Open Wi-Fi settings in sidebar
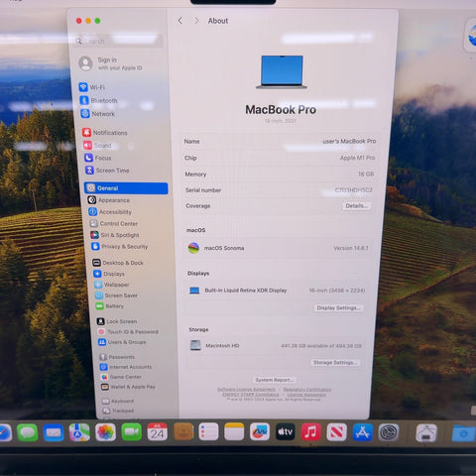The image size is (476, 476). 92,87
